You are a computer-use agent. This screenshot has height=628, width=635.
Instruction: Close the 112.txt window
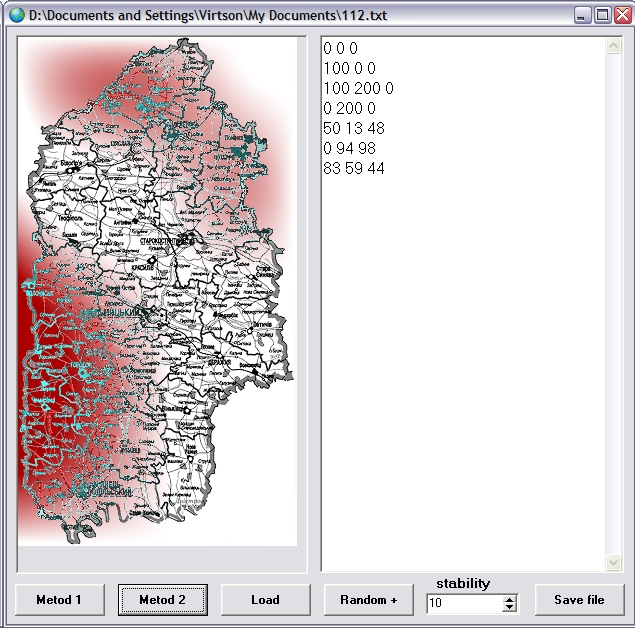coord(623,15)
